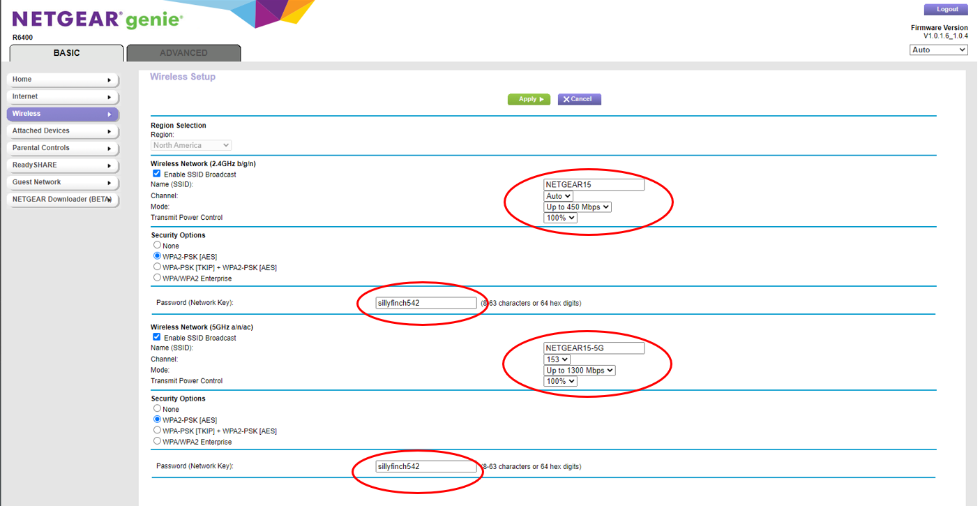Open the Internet settings menu
This screenshot has width=980, height=506.
click(x=63, y=97)
